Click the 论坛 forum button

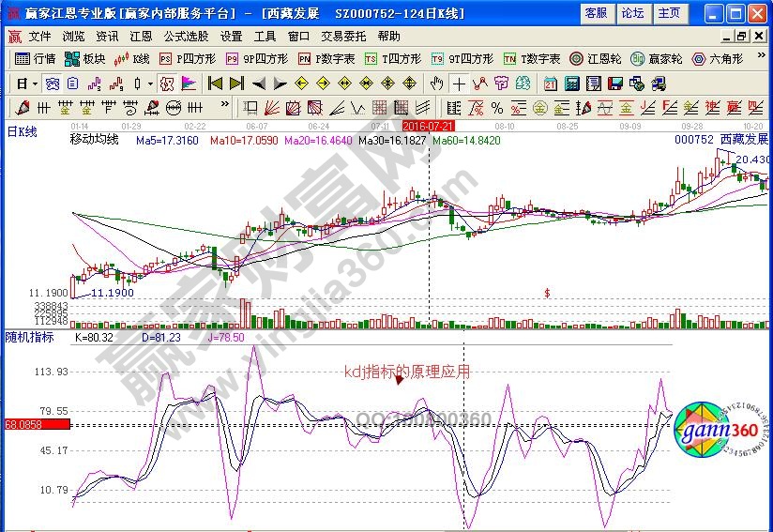(631, 13)
